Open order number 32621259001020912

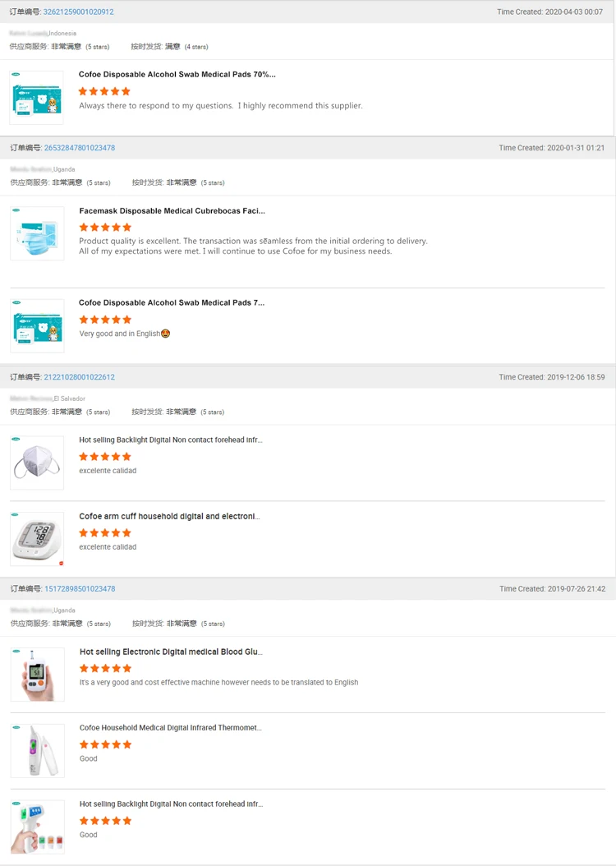[x=78, y=12]
